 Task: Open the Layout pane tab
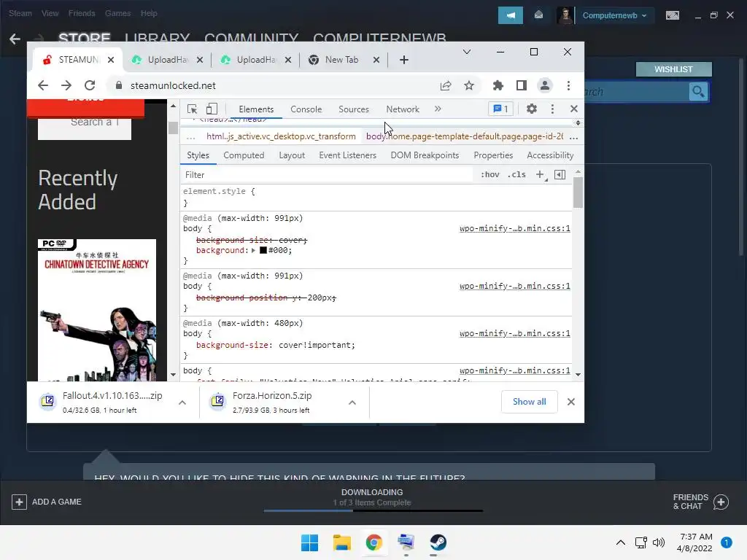pyautogui.click(x=292, y=155)
